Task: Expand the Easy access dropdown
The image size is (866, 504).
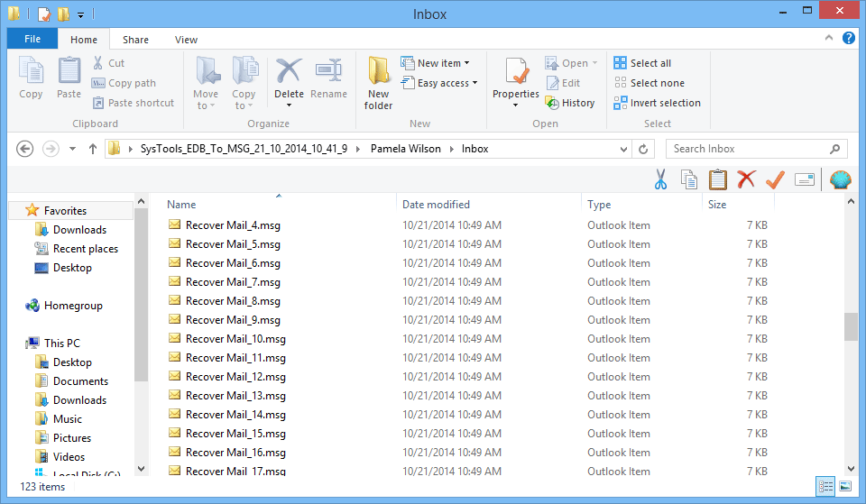Action: 474,83
